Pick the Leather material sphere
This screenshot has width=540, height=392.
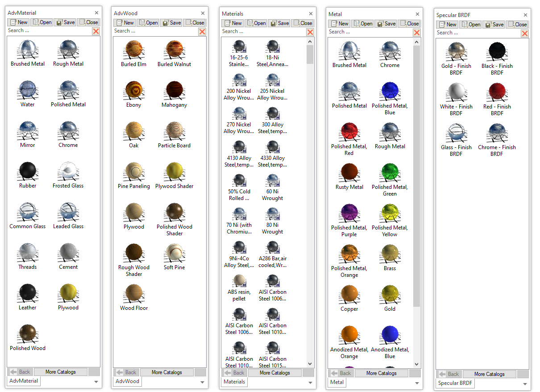point(28,297)
